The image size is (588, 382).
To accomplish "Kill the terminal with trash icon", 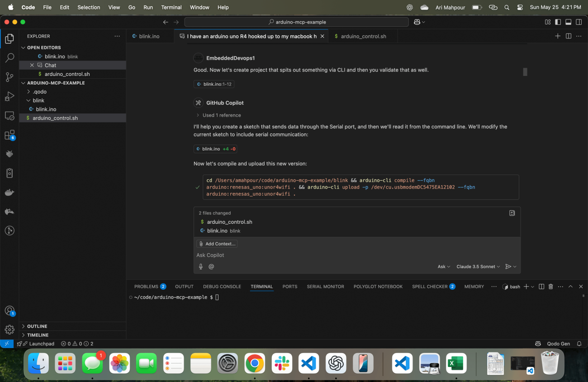I will click(551, 287).
